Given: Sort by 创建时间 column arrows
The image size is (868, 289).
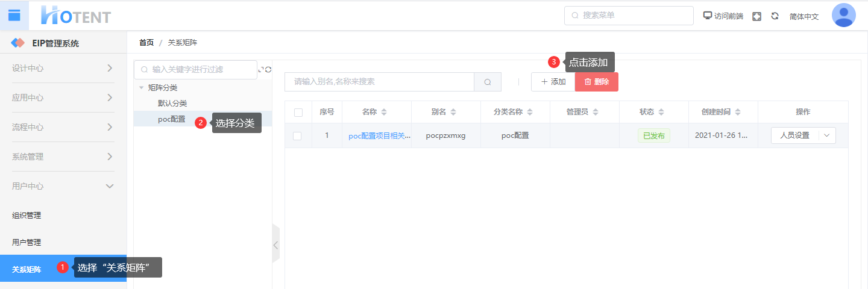Looking at the screenshot, I should 738,112.
